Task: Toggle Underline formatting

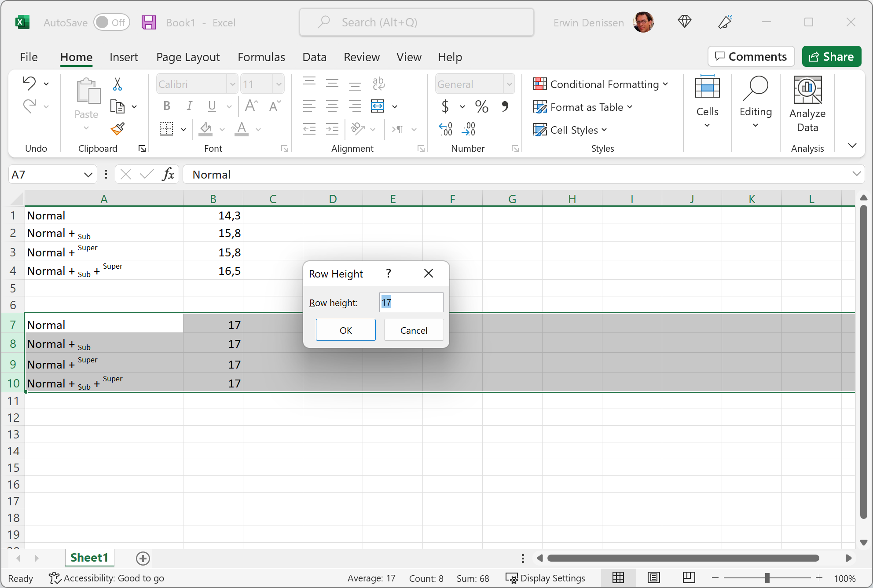Action: [x=212, y=106]
